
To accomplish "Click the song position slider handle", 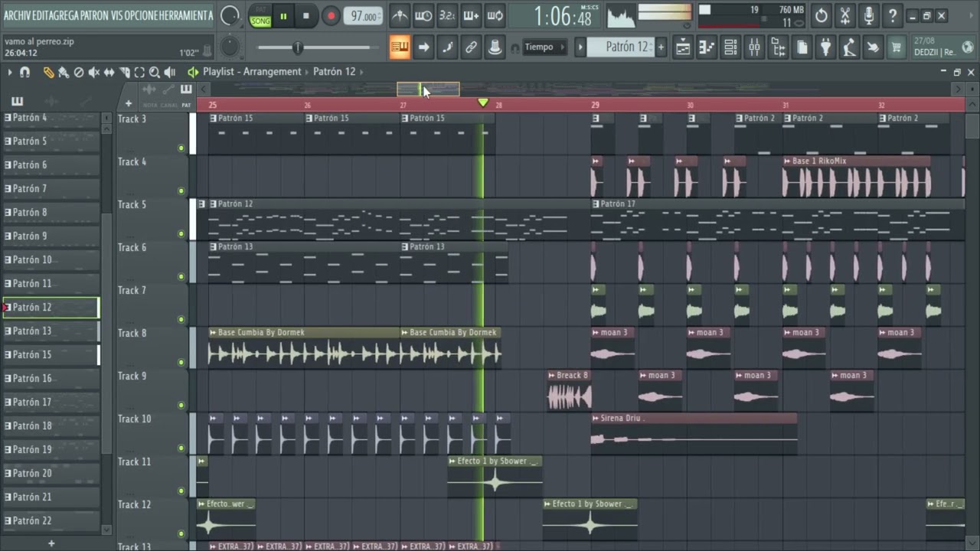I will pos(298,47).
